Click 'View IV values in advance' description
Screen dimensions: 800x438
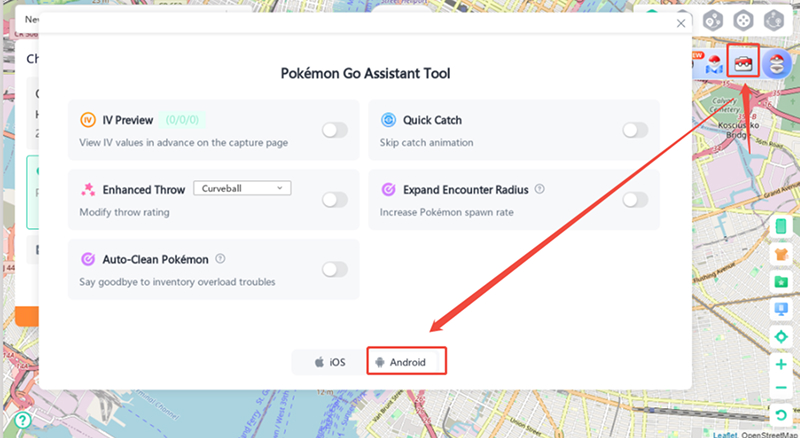coord(184,143)
